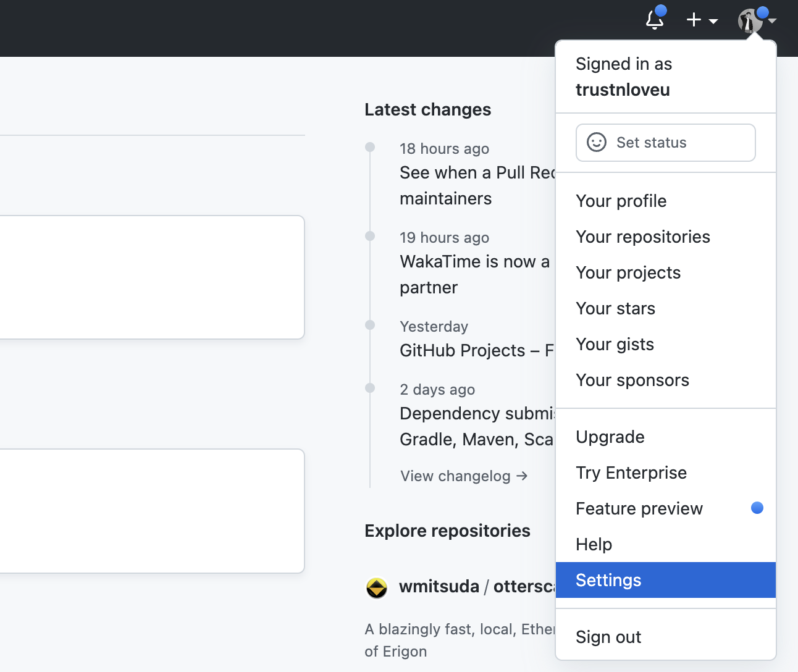Click the '19 hours ago' timestamp

coord(444,238)
